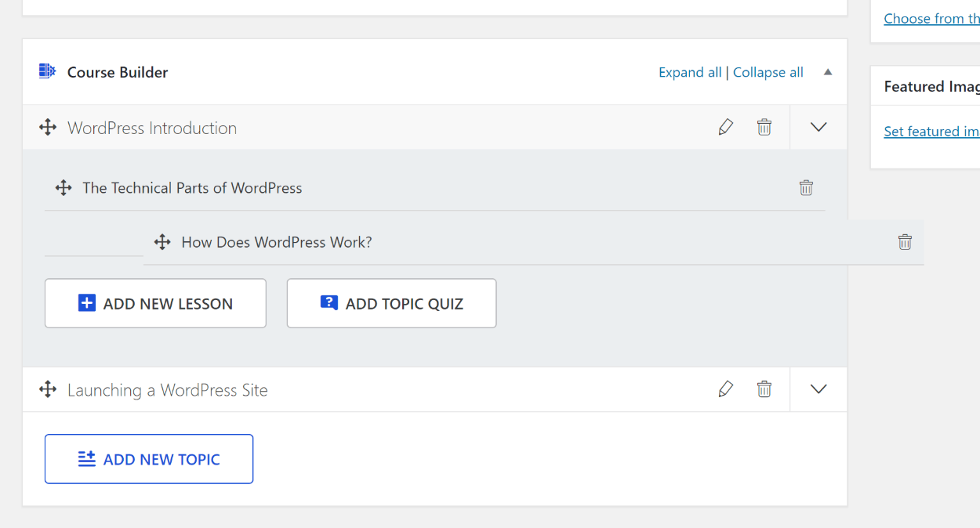Delete The Technical Parts of WordPress lesson
Screen dimensions: 980x528
coord(806,188)
